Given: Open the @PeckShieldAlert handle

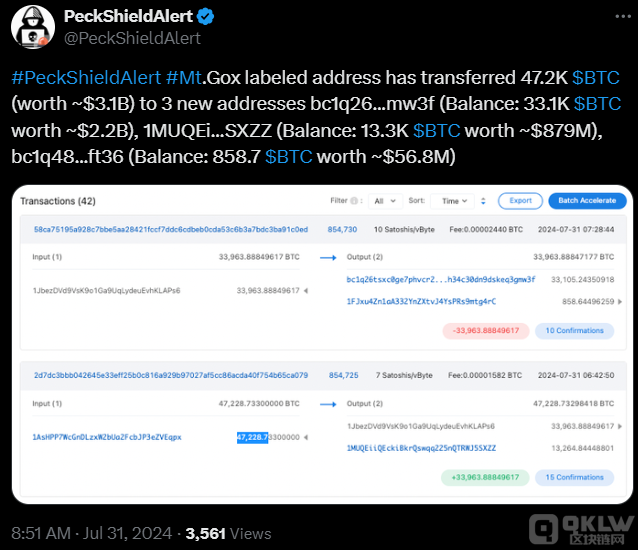Looking at the screenshot, I should point(132,38).
